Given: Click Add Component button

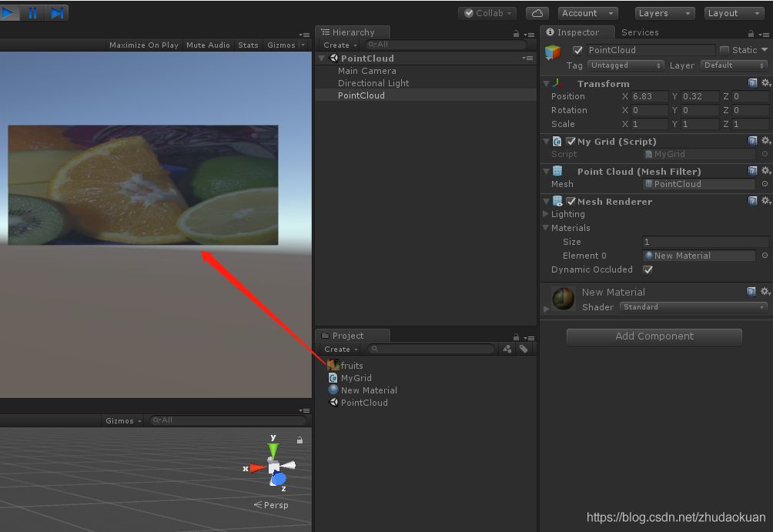Looking at the screenshot, I should (654, 336).
